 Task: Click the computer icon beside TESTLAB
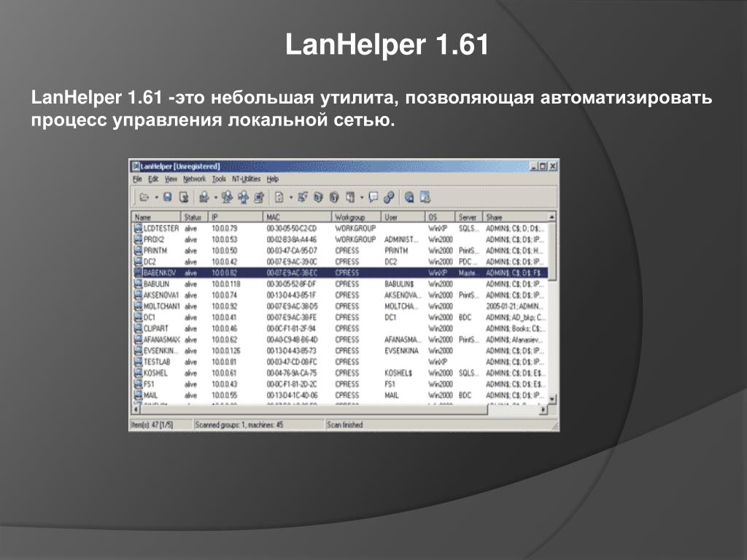click(138, 362)
